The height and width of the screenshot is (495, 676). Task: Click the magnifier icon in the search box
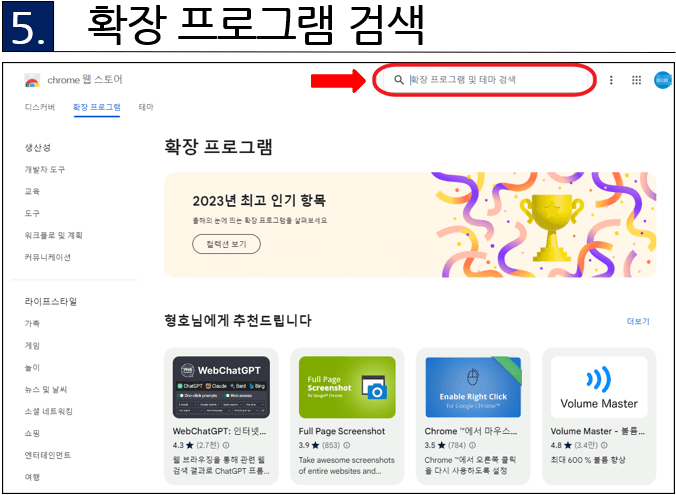pos(399,80)
